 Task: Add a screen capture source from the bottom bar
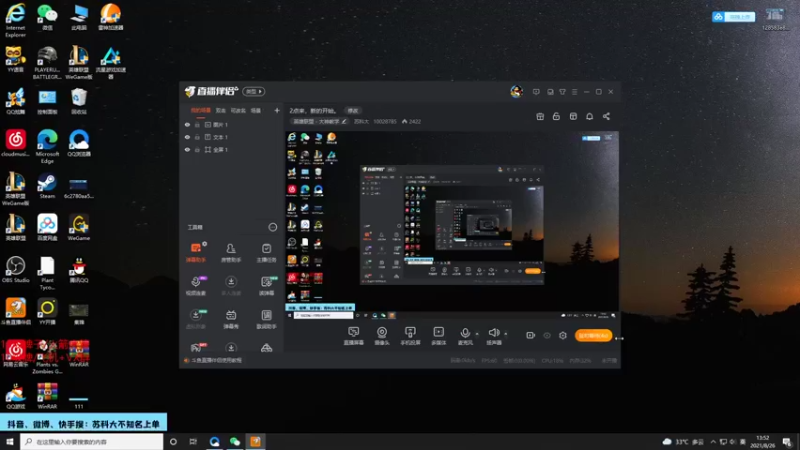(x=354, y=336)
